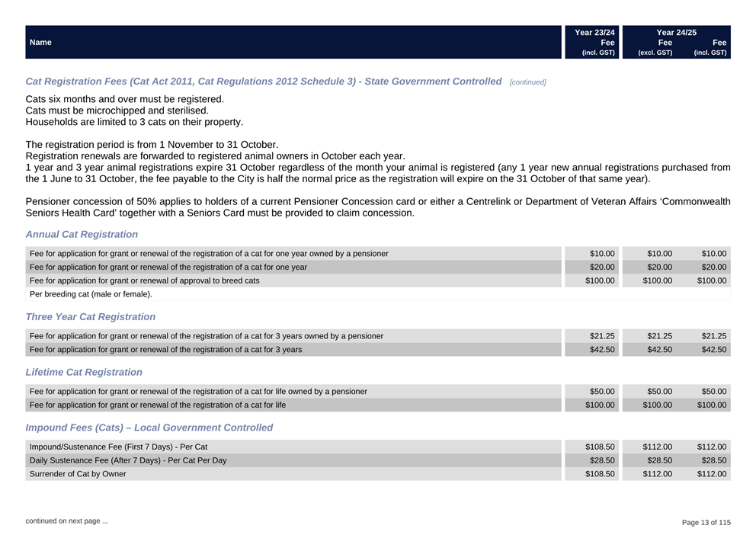Viewport: 756px width, 535px height.
Task: Click the $42.50 Year 23/24 fee cell
Action: click(601, 350)
